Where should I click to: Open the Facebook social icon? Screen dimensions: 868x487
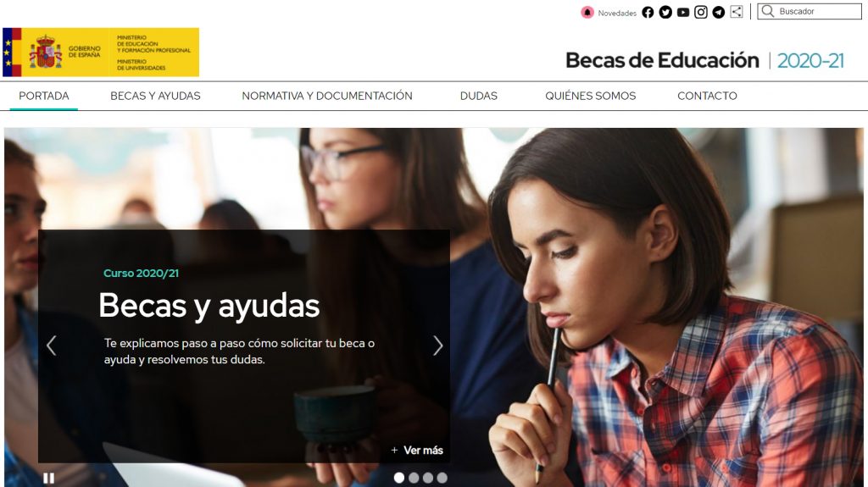coord(648,12)
